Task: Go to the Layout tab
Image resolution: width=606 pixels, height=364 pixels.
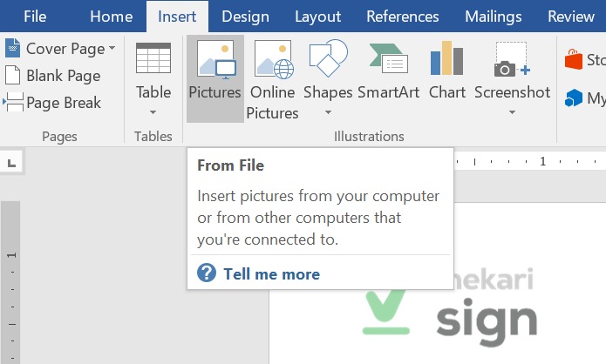Action: [317, 17]
